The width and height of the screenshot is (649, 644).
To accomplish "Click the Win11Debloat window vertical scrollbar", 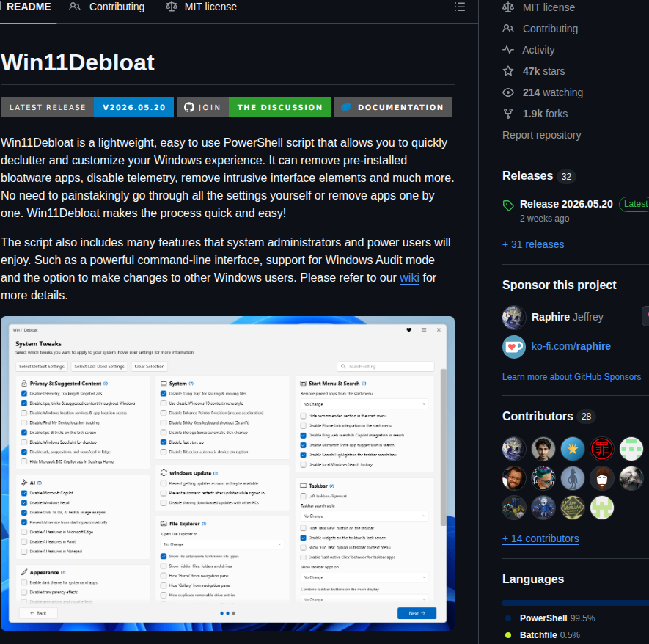I will 443,447.
